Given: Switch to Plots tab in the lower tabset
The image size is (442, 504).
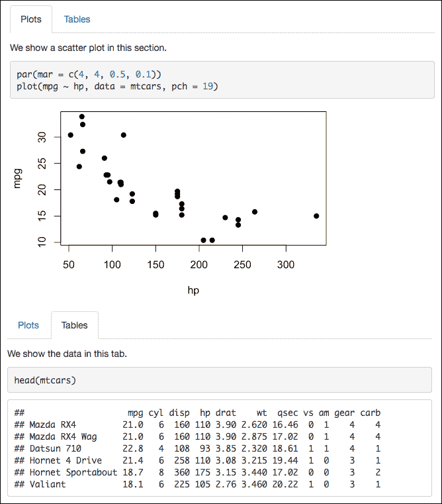Looking at the screenshot, I should coord(28,325).
